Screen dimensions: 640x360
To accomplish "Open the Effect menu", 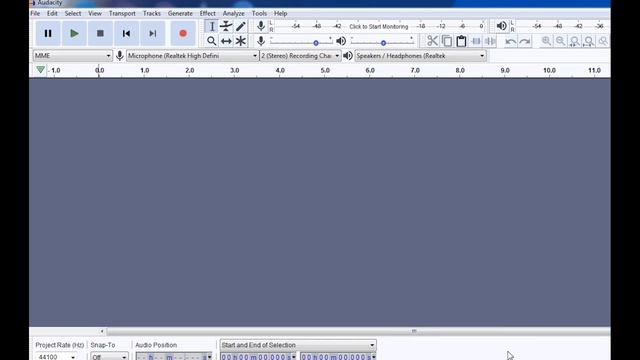I will point(207,13).
